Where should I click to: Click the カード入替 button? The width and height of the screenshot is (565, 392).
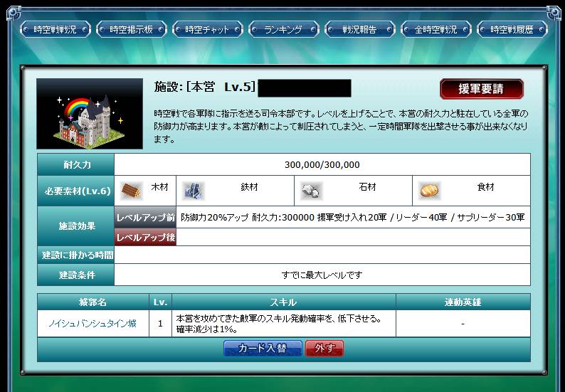[x=263, y=349]
